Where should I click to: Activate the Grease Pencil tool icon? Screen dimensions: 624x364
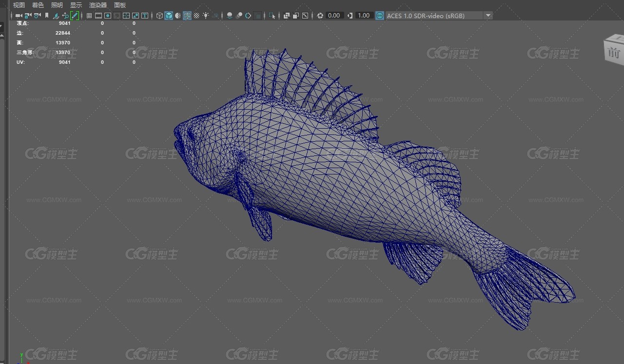(x=75, y=16)
